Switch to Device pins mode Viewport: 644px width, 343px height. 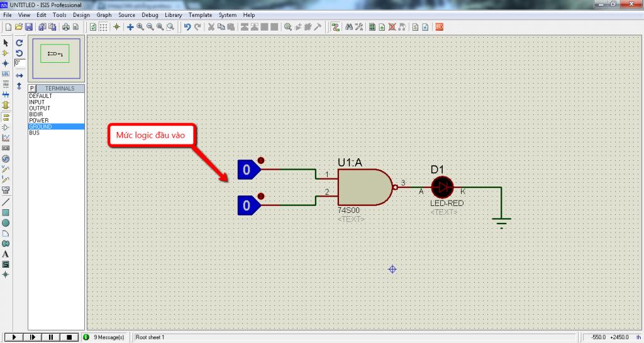(6, 128)
